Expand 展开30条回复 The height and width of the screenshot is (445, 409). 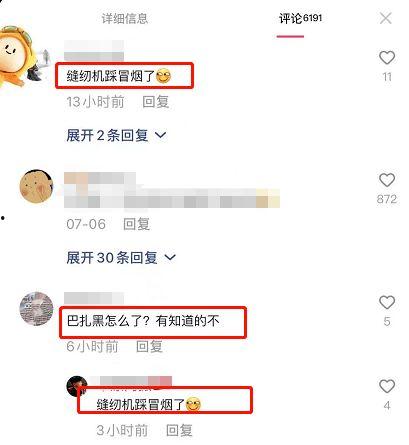121,258
